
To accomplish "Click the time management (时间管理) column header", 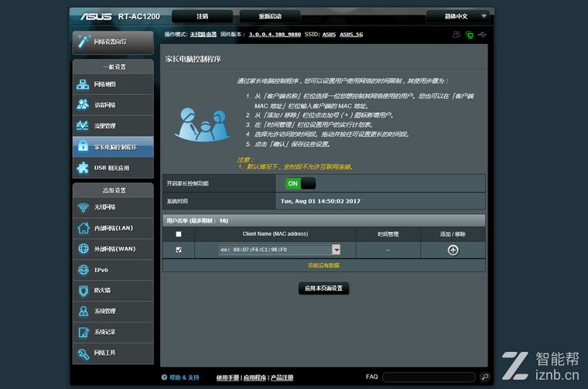I will 388,234.
